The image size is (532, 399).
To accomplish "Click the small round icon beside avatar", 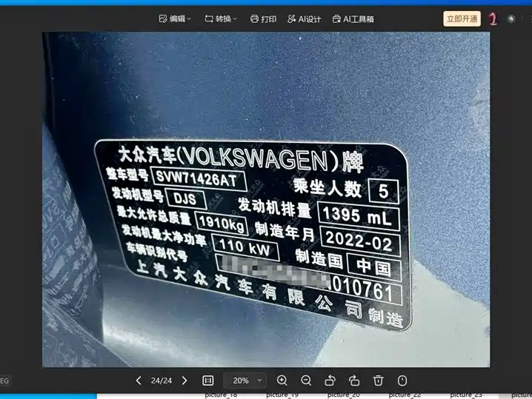I will (x=511, y=19).
